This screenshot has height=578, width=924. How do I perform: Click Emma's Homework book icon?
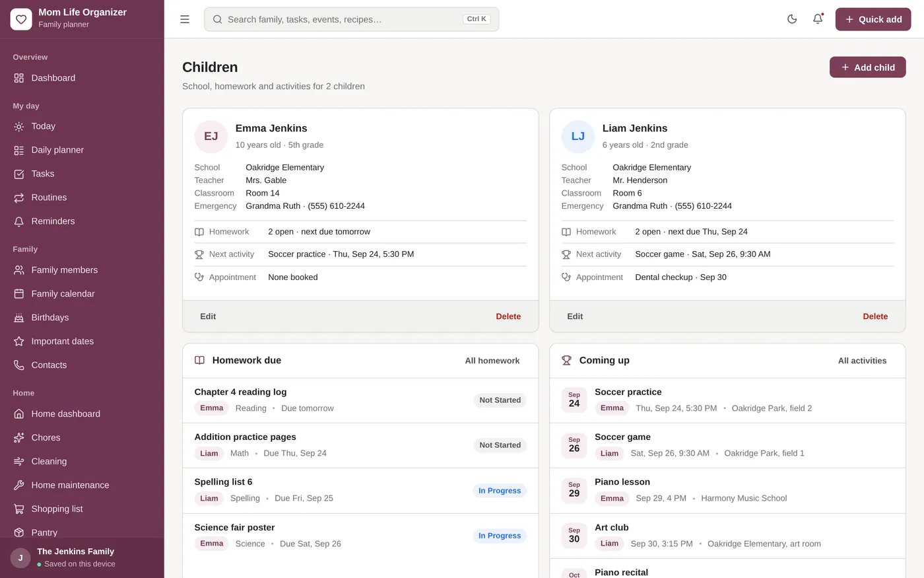point(199,232)
